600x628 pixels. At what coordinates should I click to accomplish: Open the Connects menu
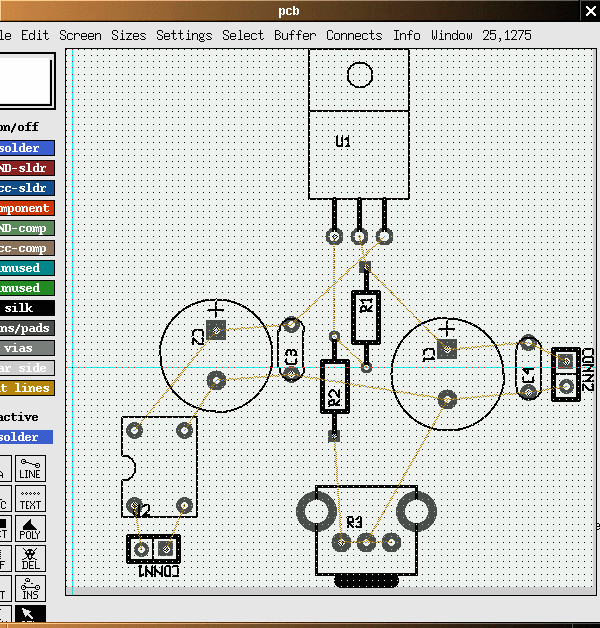tap(354, 35)
